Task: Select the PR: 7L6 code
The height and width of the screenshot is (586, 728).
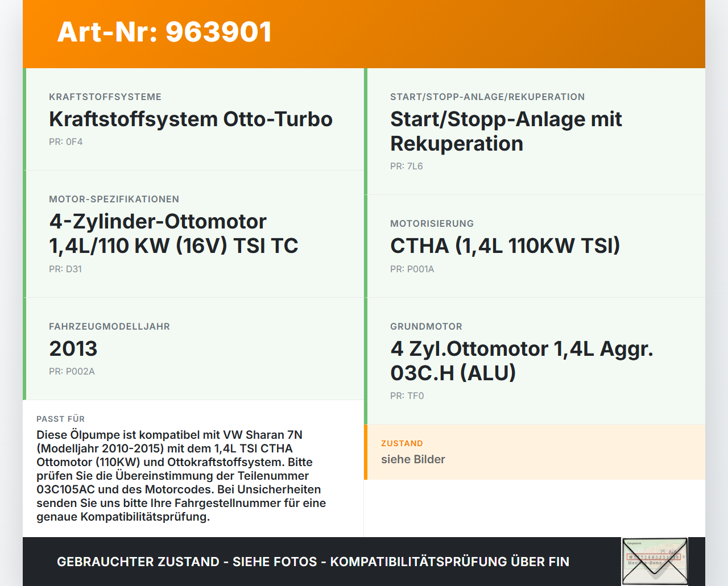Action: point(406,167)
